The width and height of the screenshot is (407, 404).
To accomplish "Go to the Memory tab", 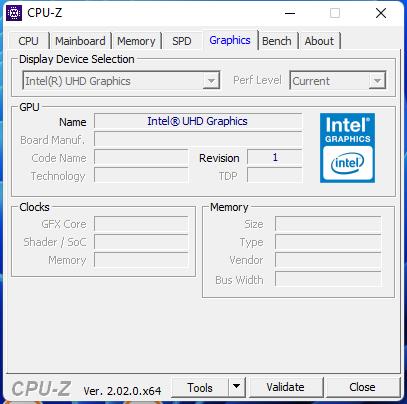I will tap(136, 41).
